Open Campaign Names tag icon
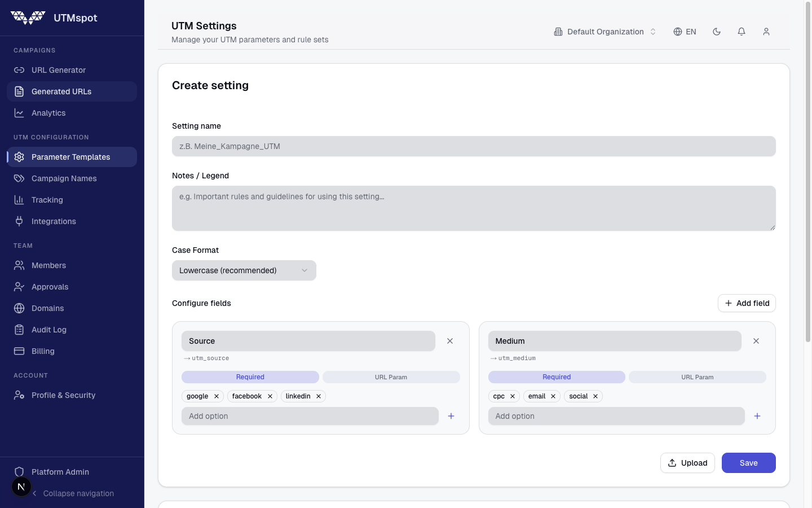The width and height of the screenshot is (812, 508). (19, 178)
